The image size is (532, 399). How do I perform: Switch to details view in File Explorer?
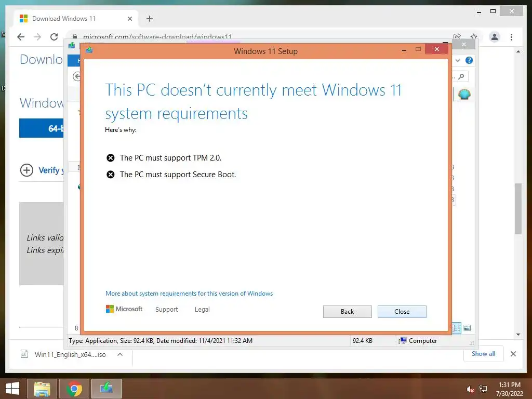point(457,328)
